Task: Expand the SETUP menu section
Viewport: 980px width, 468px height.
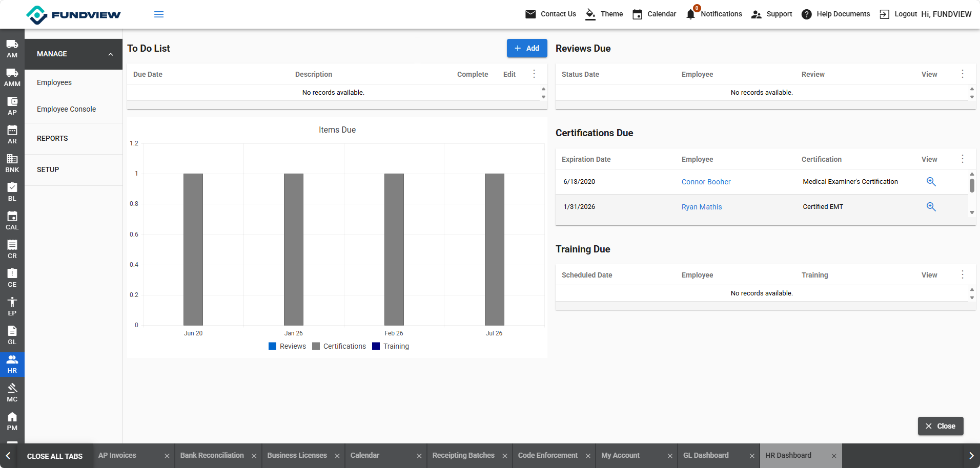Action: (73, 169)
